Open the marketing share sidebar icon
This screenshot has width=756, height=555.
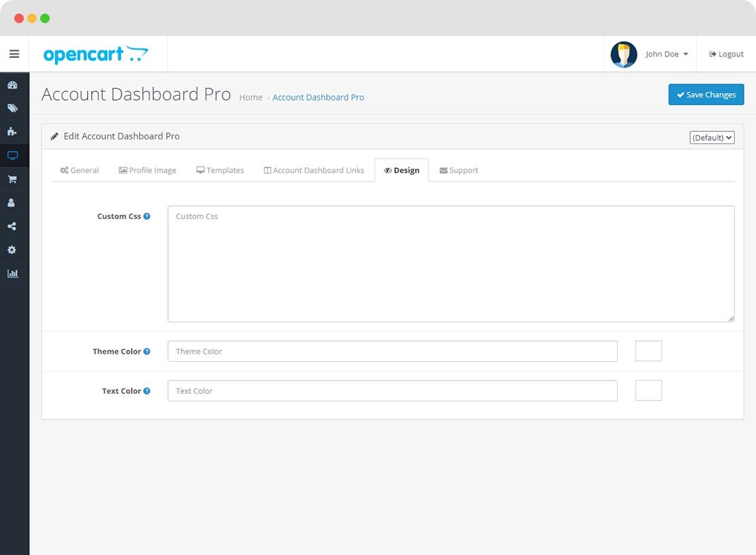point(12,226)
